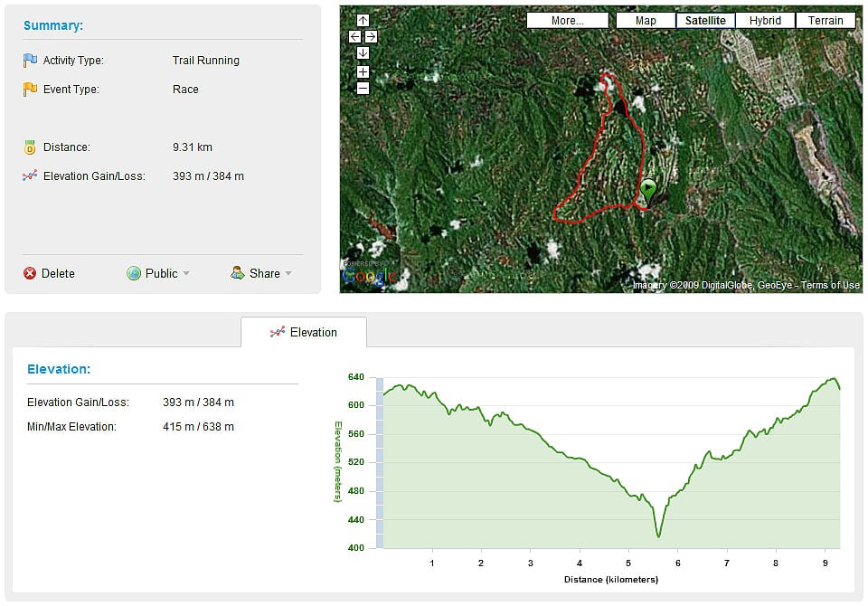Click the handle left of elevation chart
This screenshot has width=868, height=606.
[380, 461]
